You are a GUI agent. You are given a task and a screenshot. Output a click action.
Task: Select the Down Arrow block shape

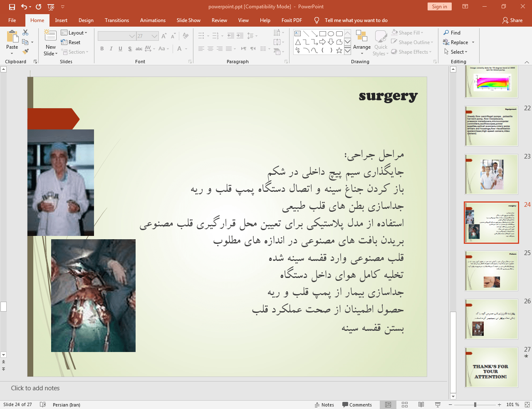(331, 42)
